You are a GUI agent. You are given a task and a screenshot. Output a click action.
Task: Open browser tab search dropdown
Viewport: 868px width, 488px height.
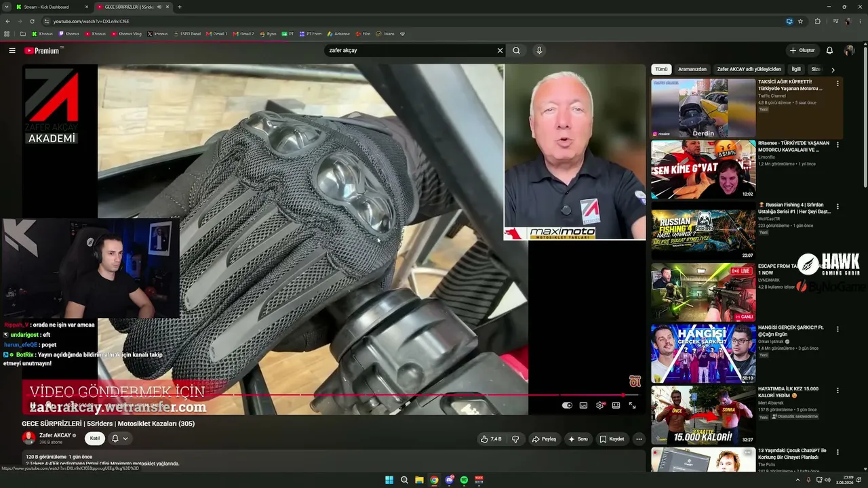click(x=6, y=7)
